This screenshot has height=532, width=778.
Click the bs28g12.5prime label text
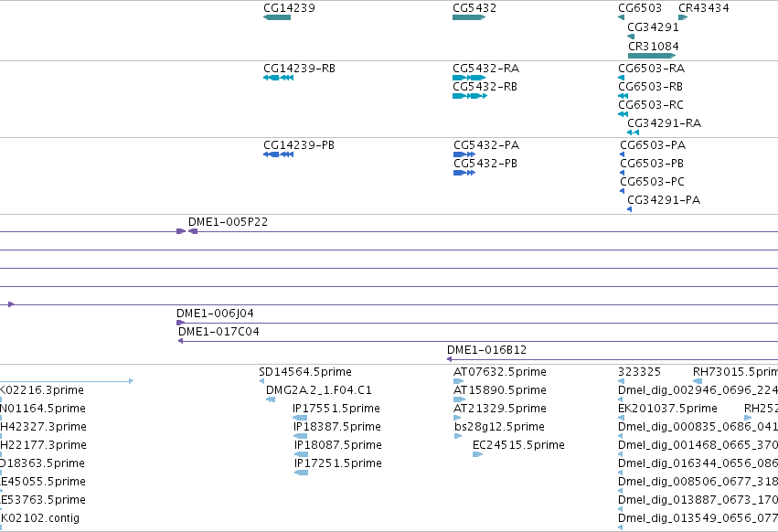[x=500, y=426]
